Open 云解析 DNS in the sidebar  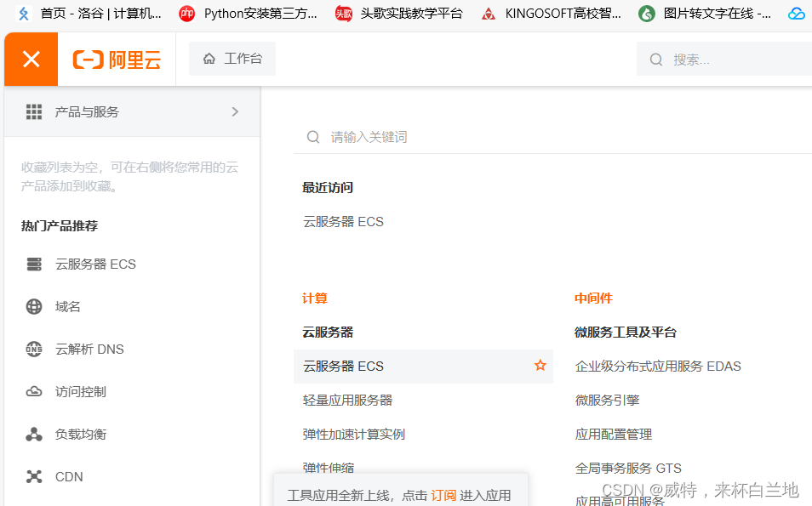click(x=89, y=350)
